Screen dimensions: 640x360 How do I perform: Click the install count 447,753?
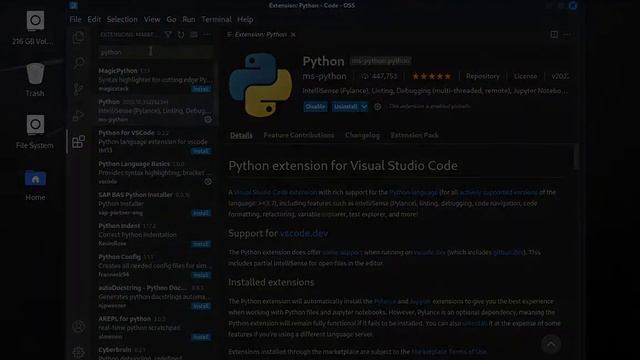coord(380,76)
